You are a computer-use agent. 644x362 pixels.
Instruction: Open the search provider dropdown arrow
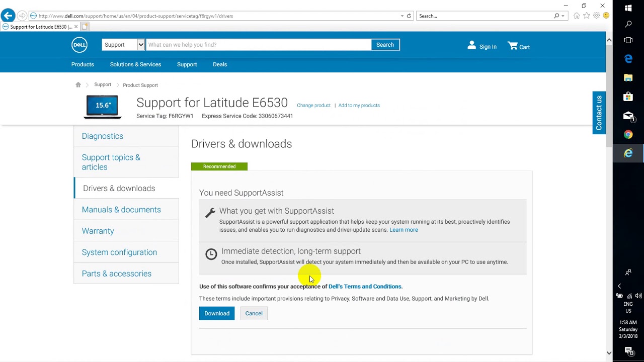coord(562,16)
